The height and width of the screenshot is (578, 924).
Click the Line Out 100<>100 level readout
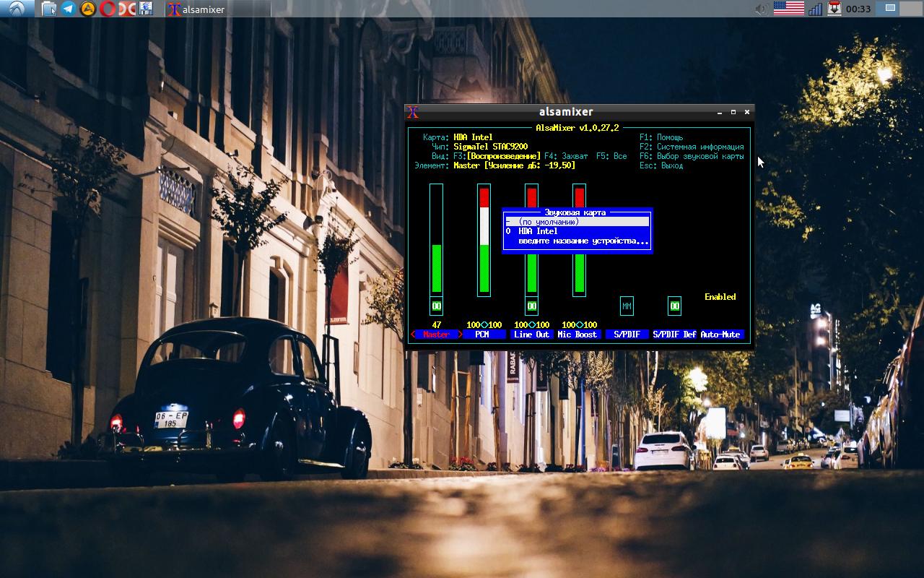[531, 325]
